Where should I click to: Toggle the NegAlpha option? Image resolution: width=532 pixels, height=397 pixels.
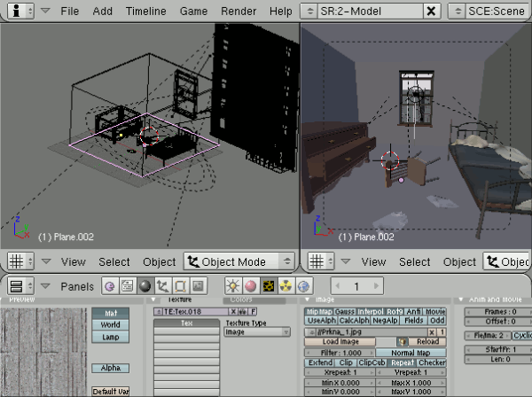(x=385, y=321)
